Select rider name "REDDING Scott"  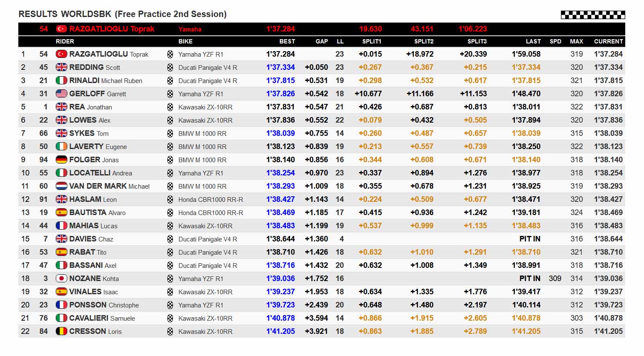tap(95, 67)
